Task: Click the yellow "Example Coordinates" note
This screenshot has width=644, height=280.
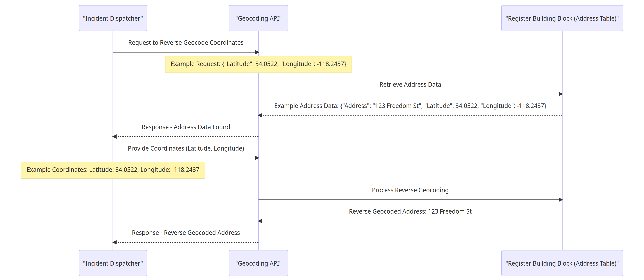Action: [x=113, y=170]
